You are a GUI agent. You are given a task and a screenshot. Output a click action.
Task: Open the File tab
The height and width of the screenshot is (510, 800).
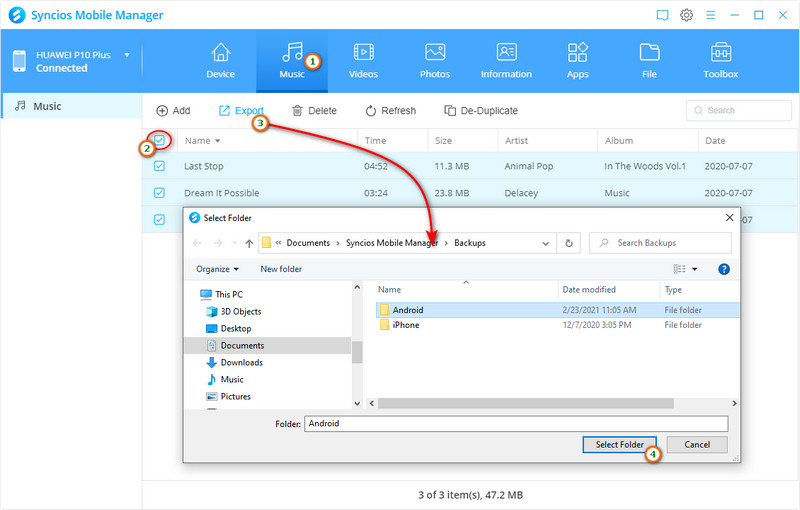[x=649, y=61]
